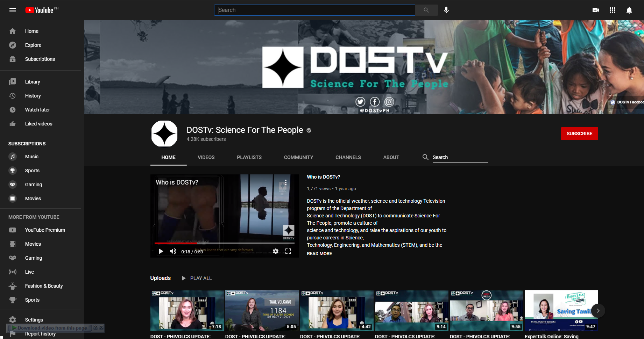Open Liked videos list
644x339 pixels.
click(x=42, y=124)
